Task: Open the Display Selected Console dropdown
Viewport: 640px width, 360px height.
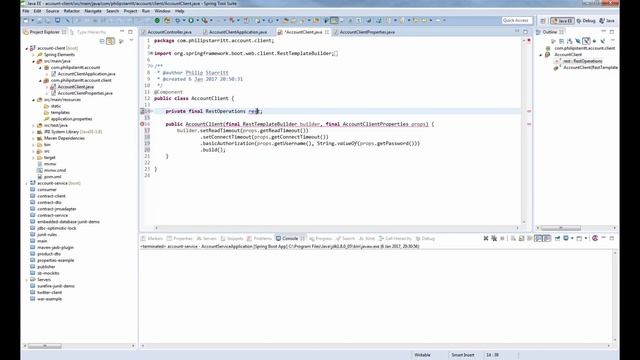Action: (x=572, y=238)
